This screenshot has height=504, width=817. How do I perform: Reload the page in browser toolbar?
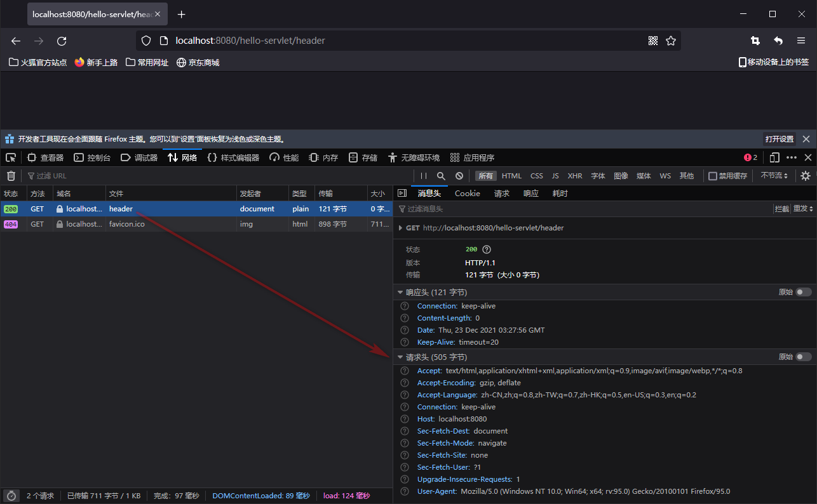62,41
